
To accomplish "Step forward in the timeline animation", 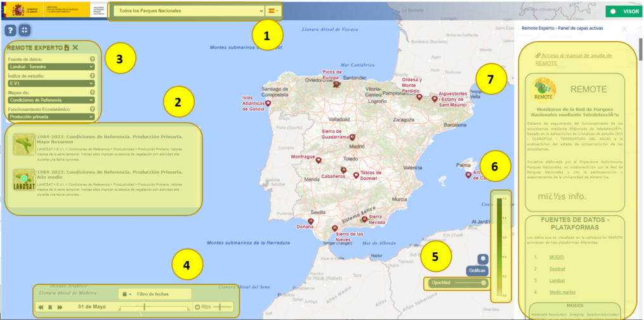I will (60, 307).
